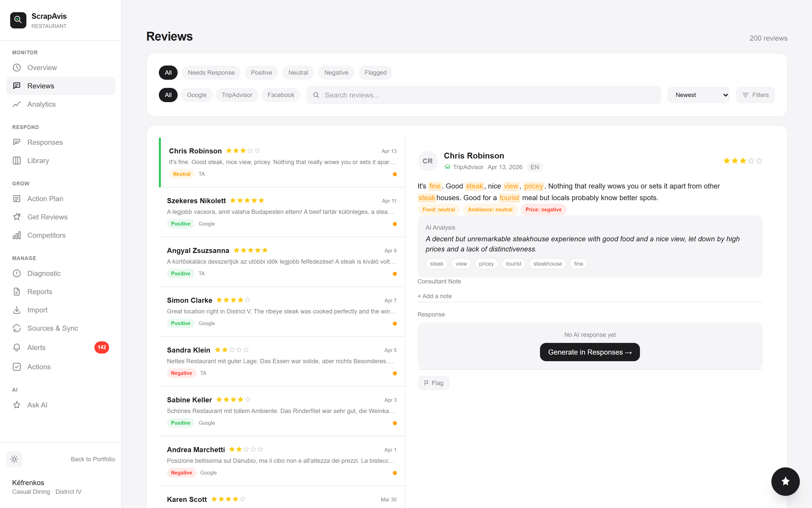The height and width of the screenshot is (508, 812).
Task: Click the 142 alerts badge
Action: (x=102, y=347)
